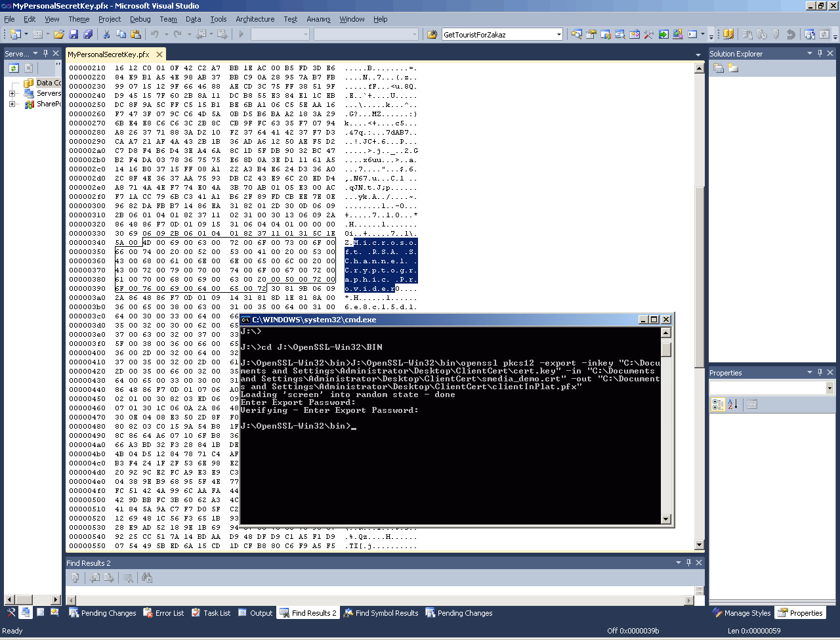Click the Open File folder icon
This screenshot has height=640, width=840.
(59, 34)
